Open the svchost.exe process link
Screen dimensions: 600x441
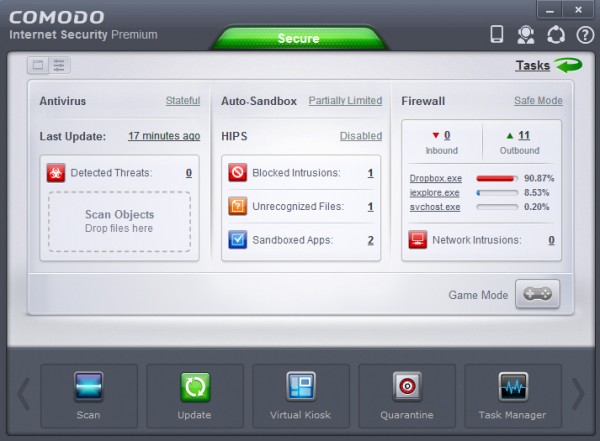point(435,207)
